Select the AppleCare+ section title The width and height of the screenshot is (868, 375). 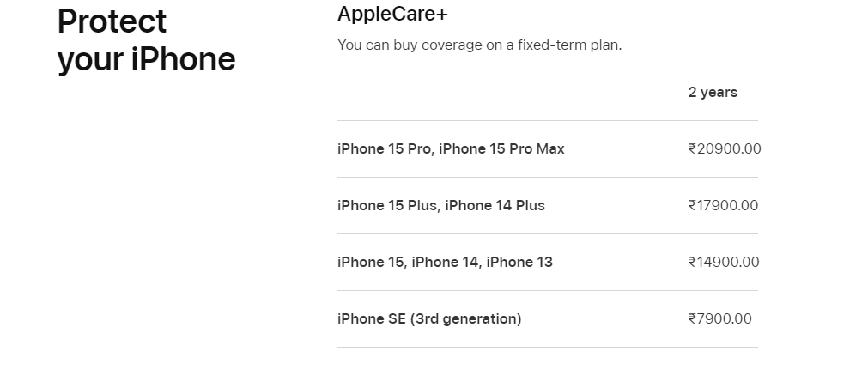pyautogui.click(x=392, y=14)
